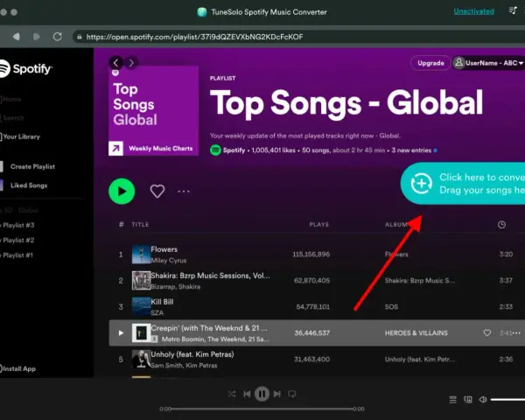Skip to next track
Viewport: 525px width, 420px height.
click(x=277, y=394)
